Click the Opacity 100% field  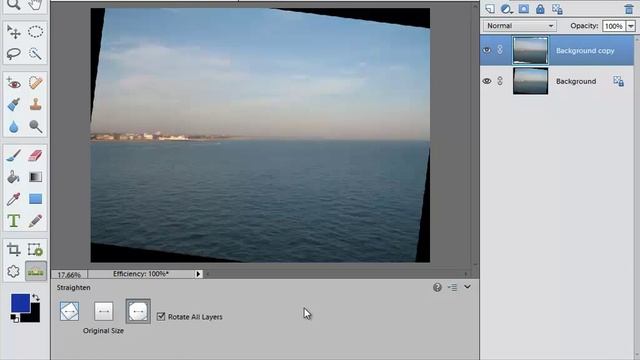(x=614, y=26)
